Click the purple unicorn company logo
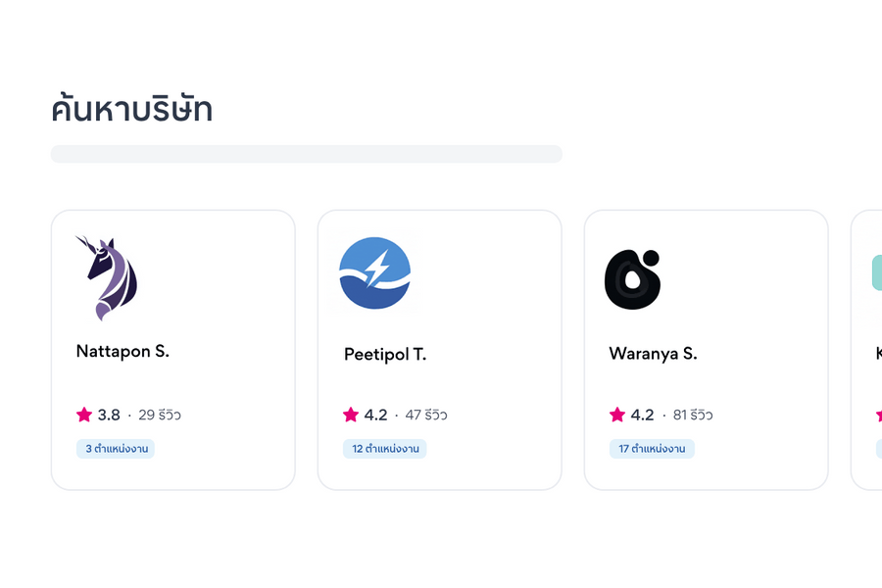Screen dimensions: 882x588 click(x=108, y=277)
